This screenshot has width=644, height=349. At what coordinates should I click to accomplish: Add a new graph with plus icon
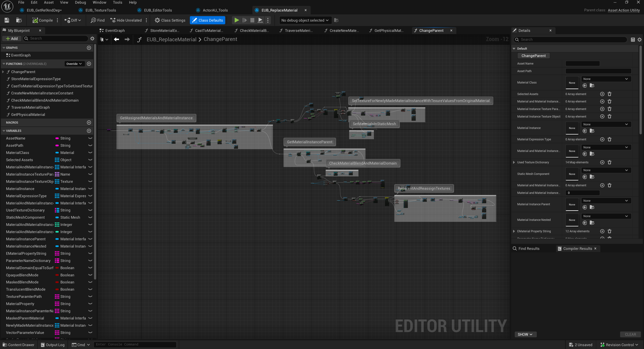[x=89, y=48]
